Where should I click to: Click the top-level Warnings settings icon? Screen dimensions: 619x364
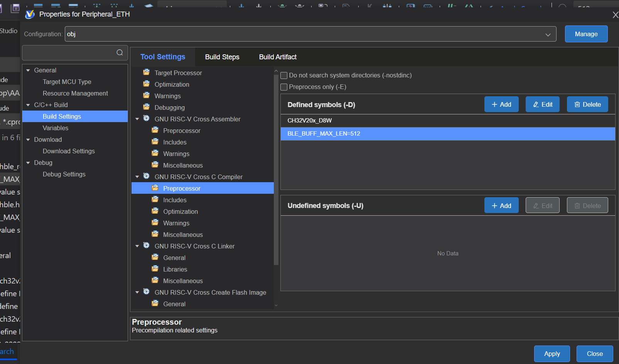(147, 96)
